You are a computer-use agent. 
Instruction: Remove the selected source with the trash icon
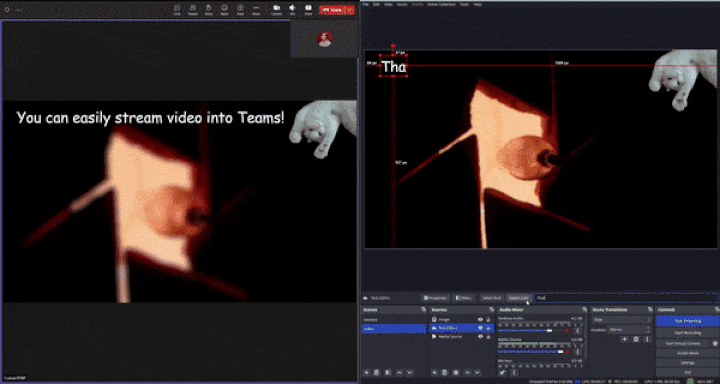click(x=444, y=373)
